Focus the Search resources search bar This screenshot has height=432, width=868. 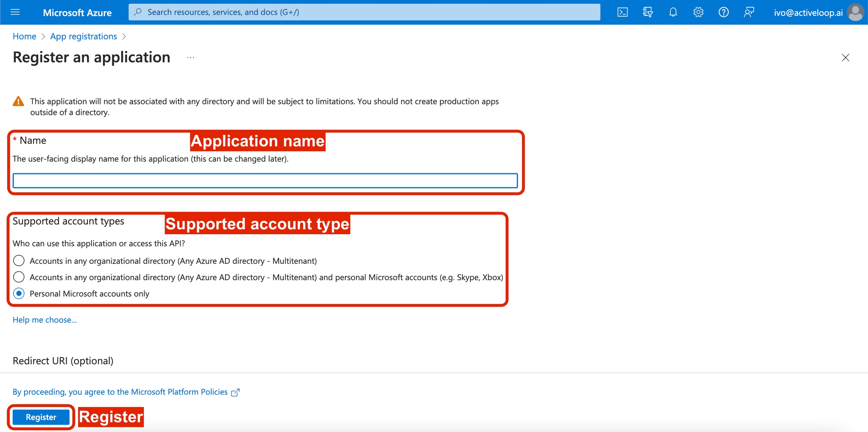(364, 12)
